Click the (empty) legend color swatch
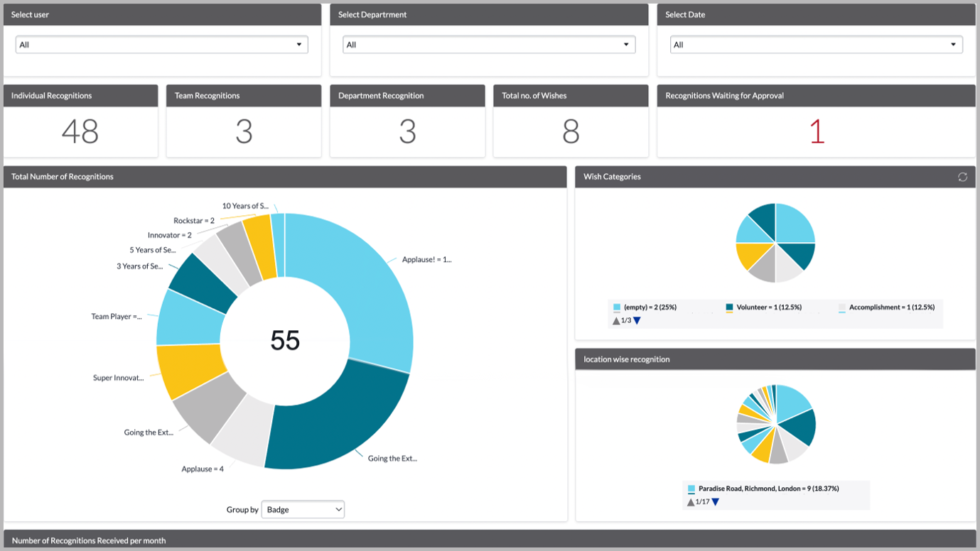This screenshot has height=551, width=980. click(617, 307)
